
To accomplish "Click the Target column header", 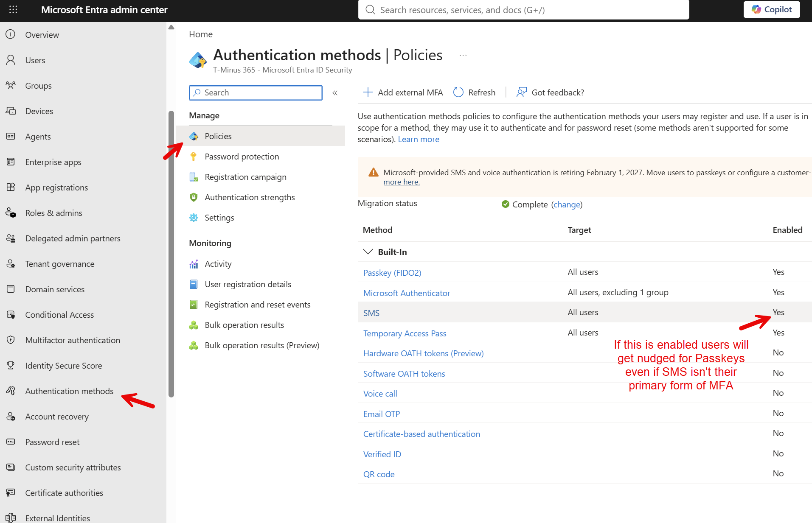I will pos(579,229).
